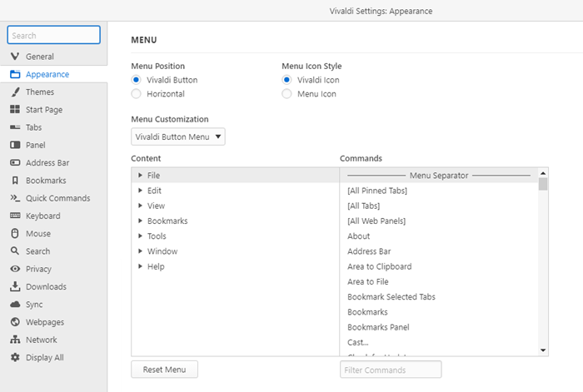Image resolution: width=583 pixels, height=392 pixels.
Task: Click the Quick Commands prompt icon
Action: (x=15, y=198)
